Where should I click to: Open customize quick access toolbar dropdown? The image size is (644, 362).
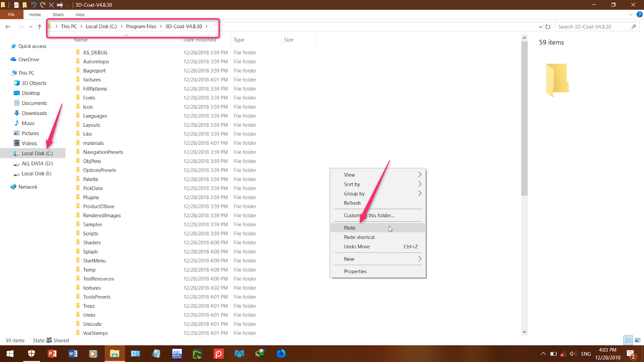pyautogui.click(x=67, y=5)
